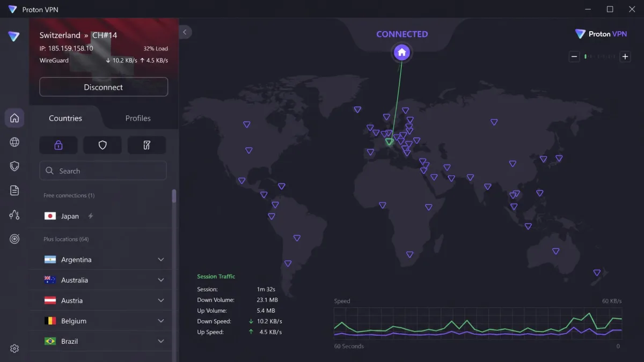Click the India server marker on map
This screenshot has width=644, height=362.
[487, 187]
